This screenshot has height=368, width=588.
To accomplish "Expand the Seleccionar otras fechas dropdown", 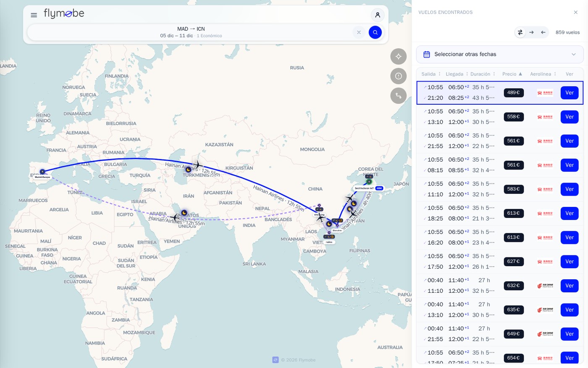I will (x=500, y=54).
